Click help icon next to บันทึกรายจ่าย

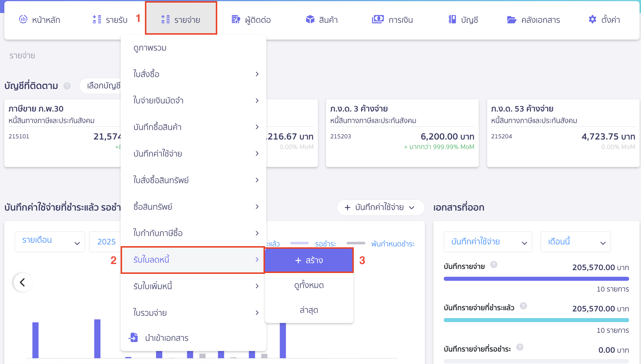click(x=494, y=264)
